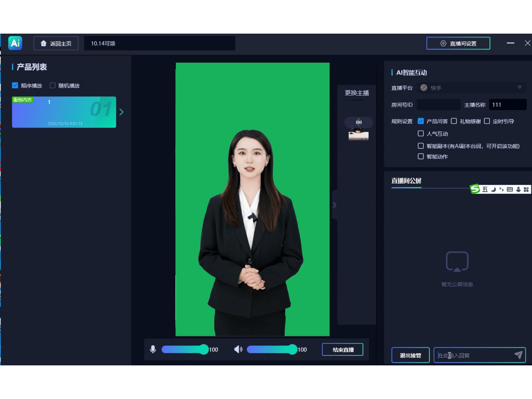532x399 pixels.
Task: Enable the 礼物感谢 checkbox
Action: [x=454, y=121]
